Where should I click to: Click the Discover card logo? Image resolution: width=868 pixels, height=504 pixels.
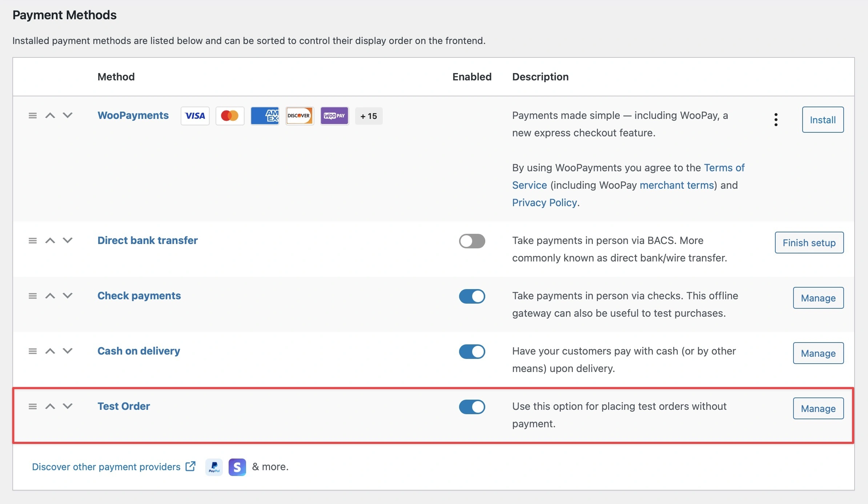click(300, 116)
